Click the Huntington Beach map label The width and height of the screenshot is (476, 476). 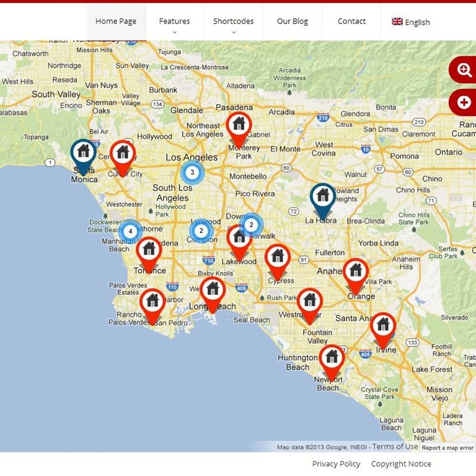click(x=297, y=363)
